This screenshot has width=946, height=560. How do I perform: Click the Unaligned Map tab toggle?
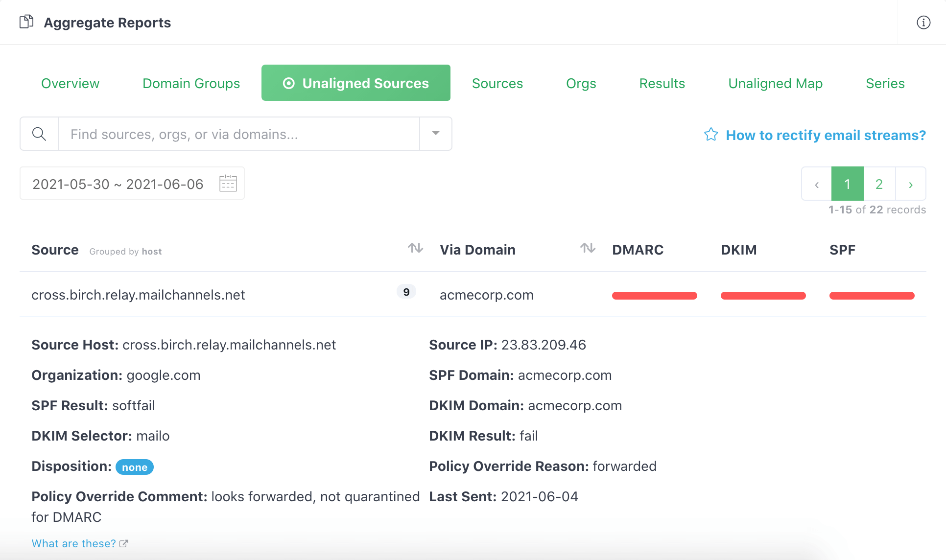(775, 83)
